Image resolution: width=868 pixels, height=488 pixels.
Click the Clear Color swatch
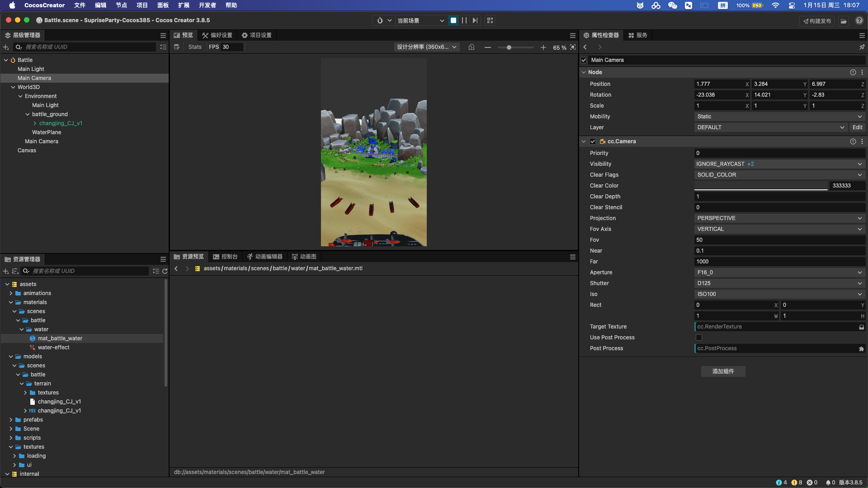tap(761, 186)
